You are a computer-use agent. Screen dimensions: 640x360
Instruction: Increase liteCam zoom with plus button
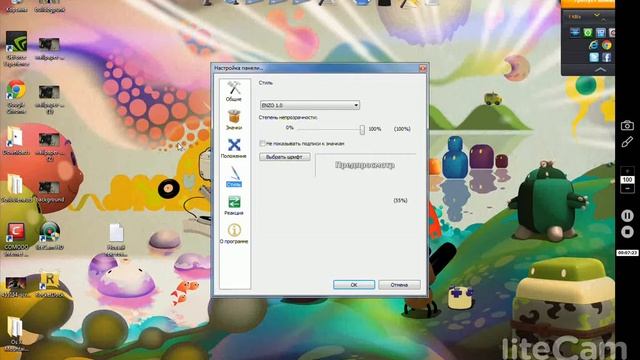tap(627, 171)
